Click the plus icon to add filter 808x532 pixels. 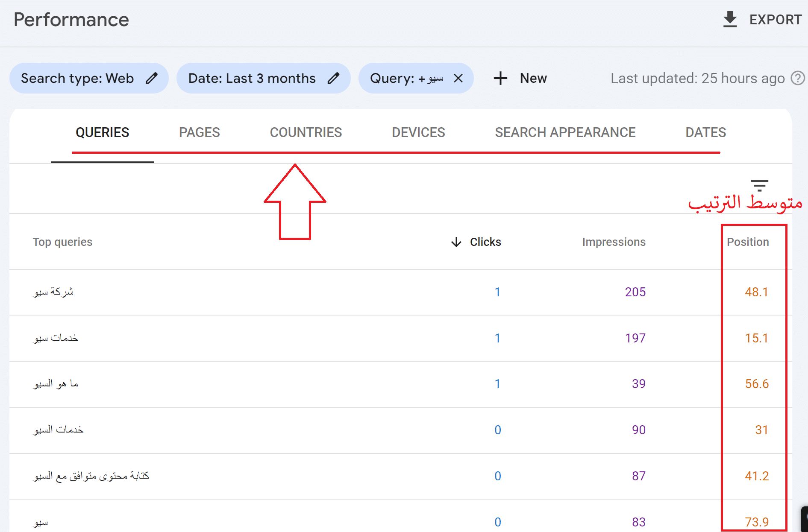click(x=500, y=78)
